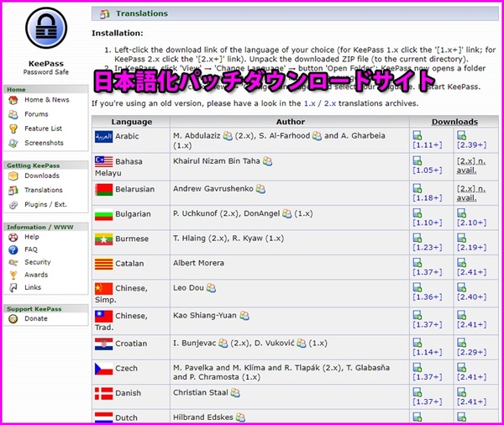Download the Chinese Traditional 1.37+ translation

[428, 324]
